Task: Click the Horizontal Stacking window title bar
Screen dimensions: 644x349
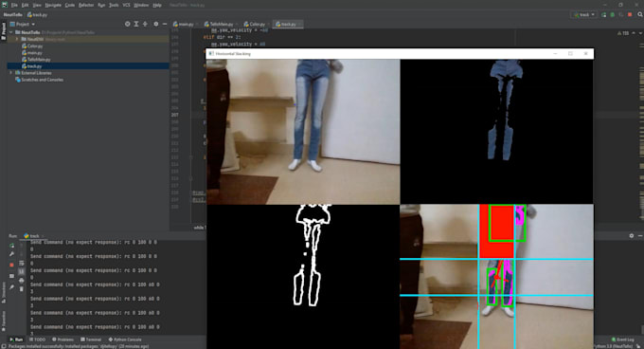Action: (400, 54)
